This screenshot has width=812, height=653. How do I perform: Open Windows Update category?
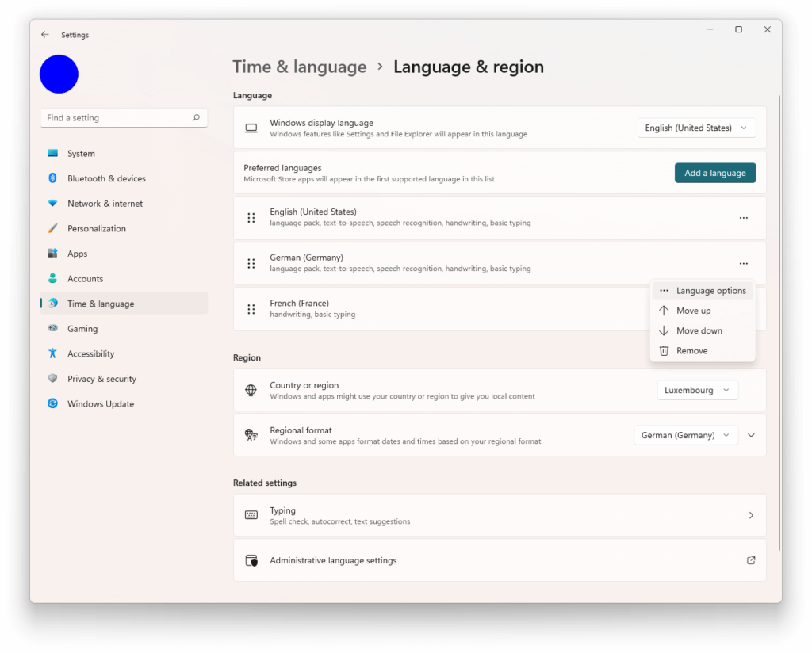pos(124,403)
